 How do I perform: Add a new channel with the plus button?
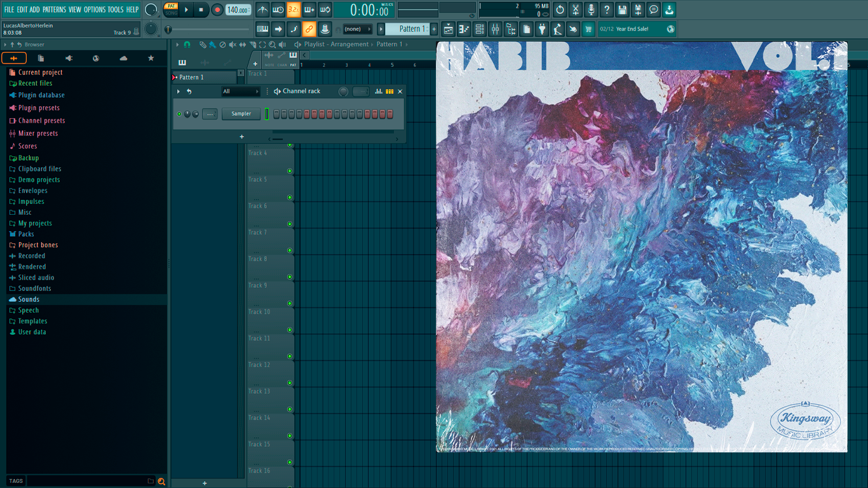coord(241,137)
